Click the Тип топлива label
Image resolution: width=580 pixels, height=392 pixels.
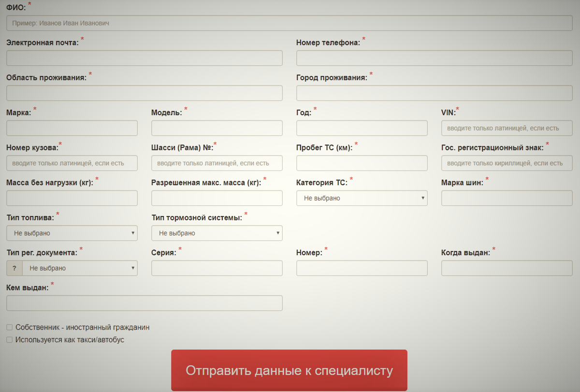click(x=30, y=218)
